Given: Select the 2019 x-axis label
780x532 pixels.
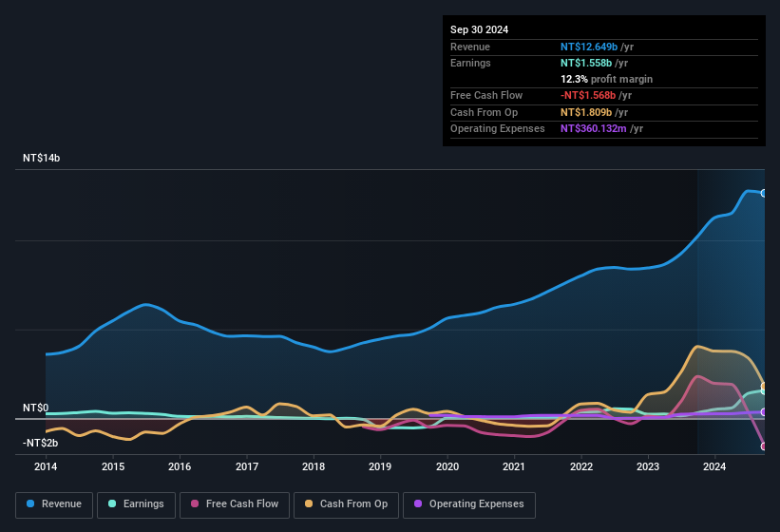Looking at the screenshot, I should 380,466.
